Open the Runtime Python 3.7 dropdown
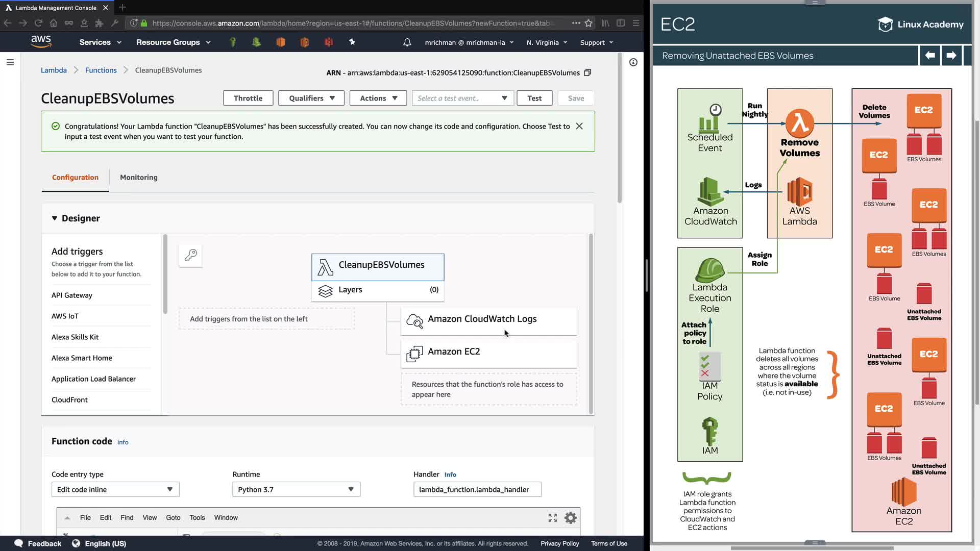This screenshot has width=980, height=551. point(296,489)
